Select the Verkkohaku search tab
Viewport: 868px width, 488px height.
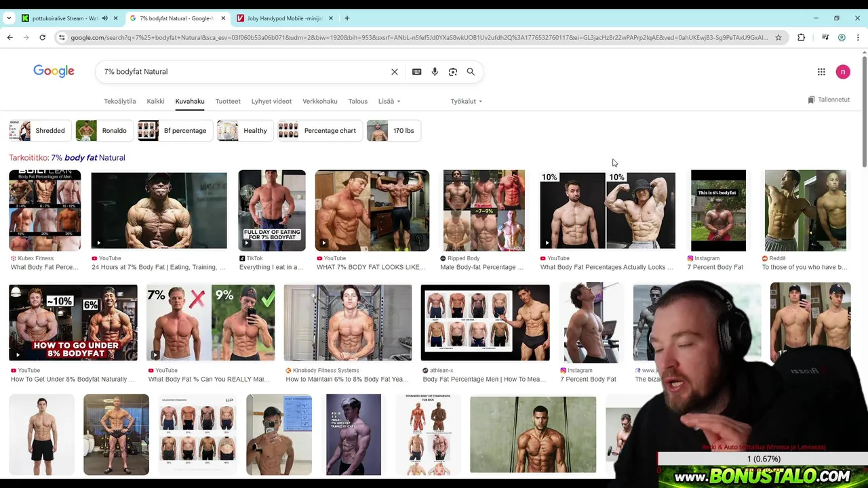(320, 101)
